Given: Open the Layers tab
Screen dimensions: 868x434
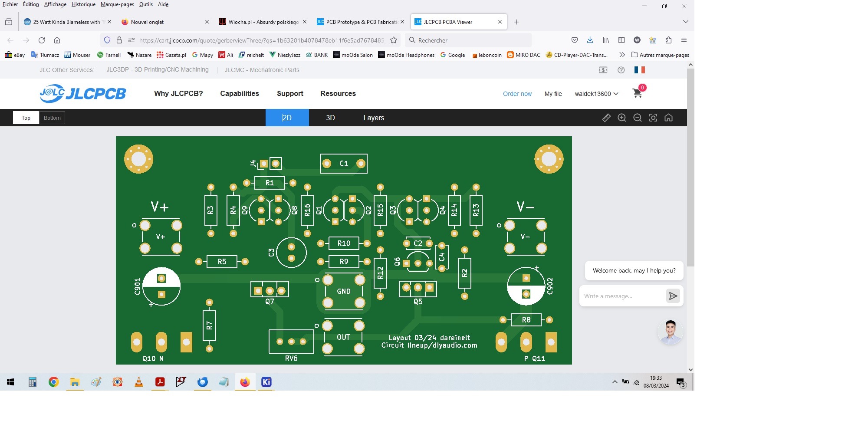Looking at the screenshot, I should (374, 118).
